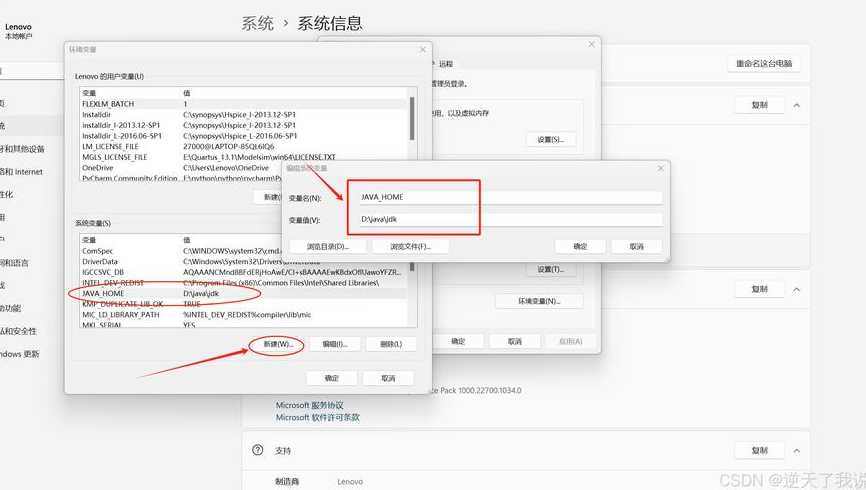Click 编辑(I)... under system variables
The width and height of the screenshot is (866, 490).
point(334,344)
